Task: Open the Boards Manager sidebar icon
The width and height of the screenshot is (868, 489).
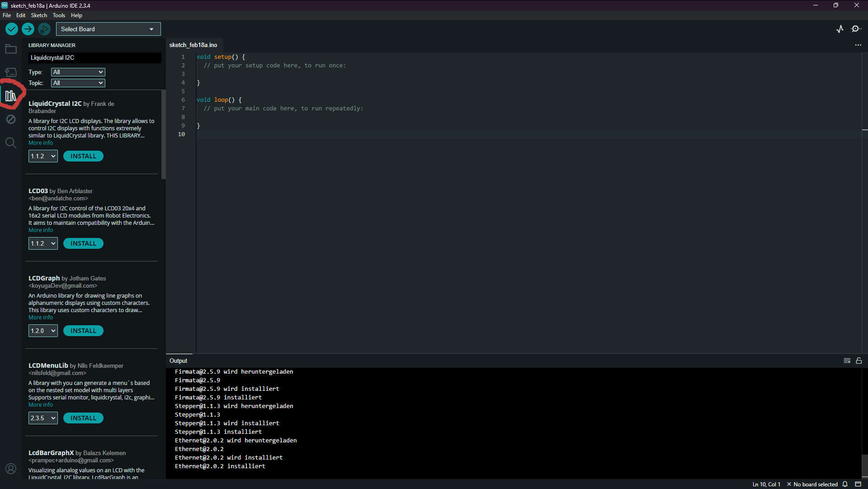Action: coord(11,72)
